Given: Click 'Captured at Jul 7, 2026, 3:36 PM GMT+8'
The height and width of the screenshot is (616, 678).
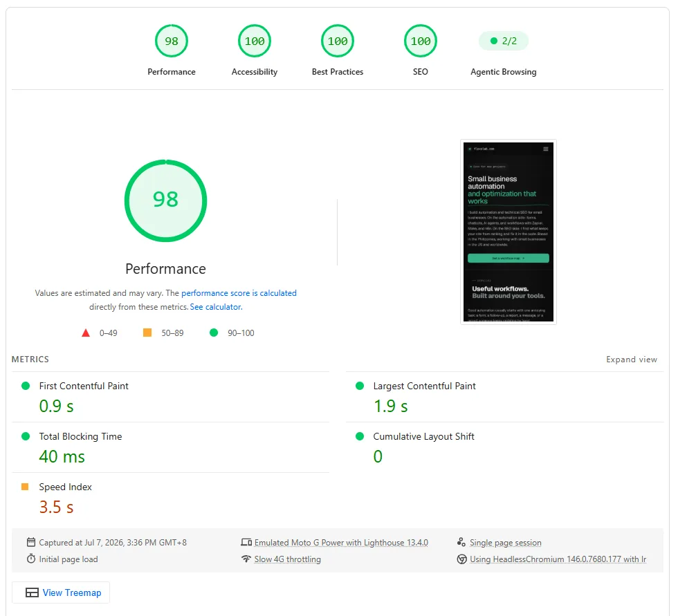Looking at the screenshot, I should click(x=112, y=543).
